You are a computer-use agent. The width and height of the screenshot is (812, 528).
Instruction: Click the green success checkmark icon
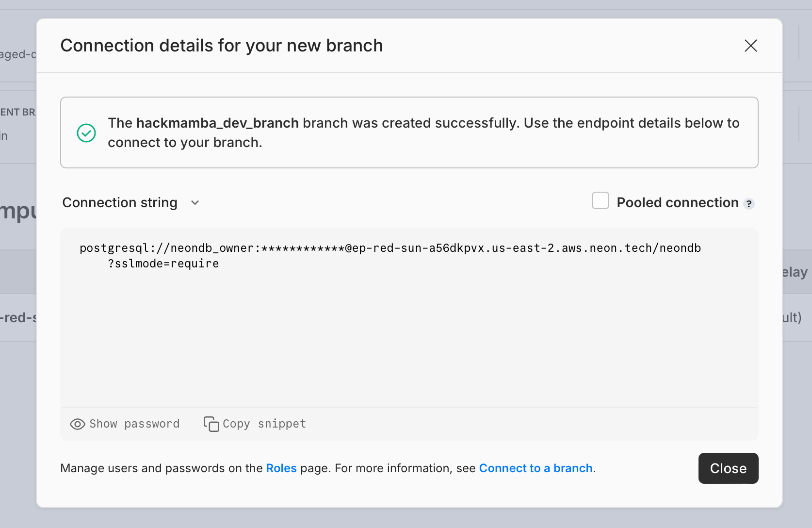(x=86, y=133)
